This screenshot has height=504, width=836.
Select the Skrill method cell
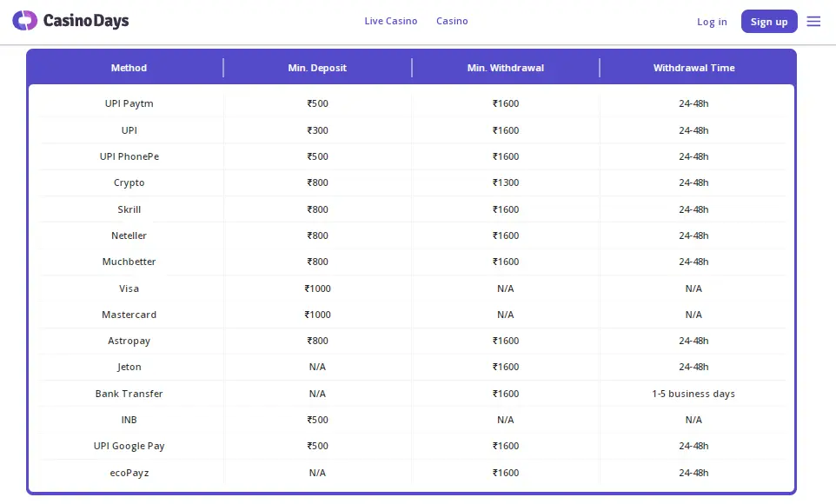tap(129, 209)
